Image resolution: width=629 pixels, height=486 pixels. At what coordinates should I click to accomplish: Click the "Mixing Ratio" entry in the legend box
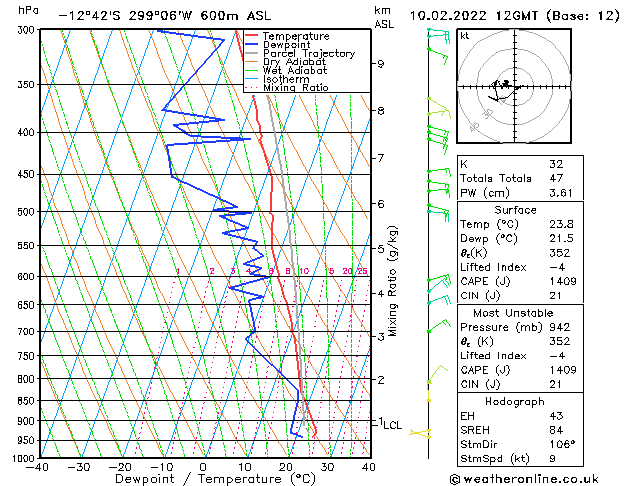tap(296, 87)
